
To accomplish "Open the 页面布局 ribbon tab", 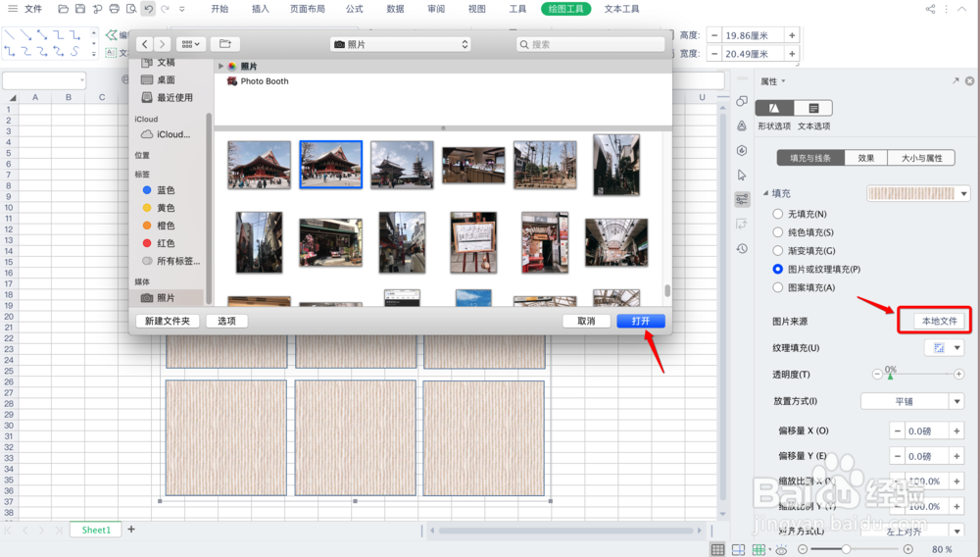I will (x=308, y=9).
